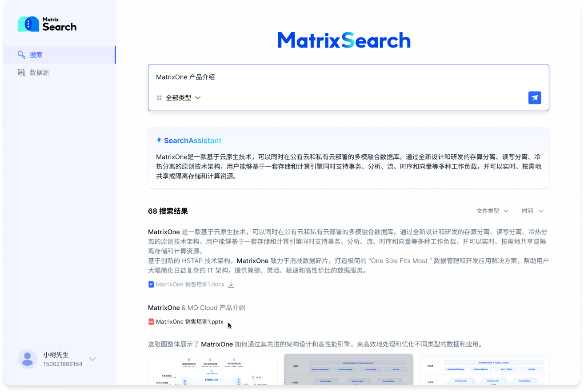Open MatrixOne 销售培训1.docx file link
The height and width of the screenshot is (392, 584).
point(190,284)
